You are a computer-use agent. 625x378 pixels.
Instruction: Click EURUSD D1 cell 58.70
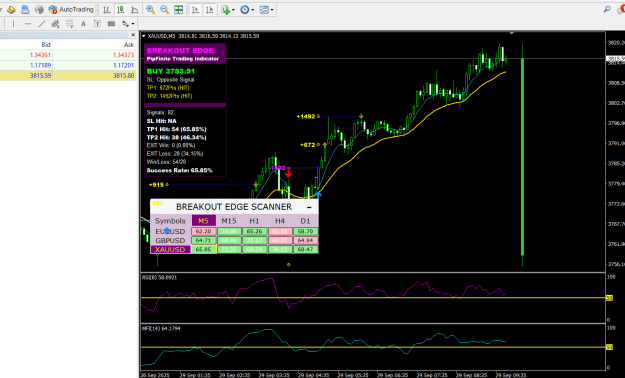click(305, 231)
